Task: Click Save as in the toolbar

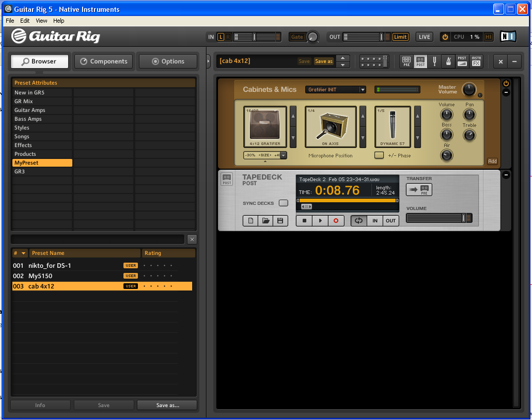Action: [x=324, y=61]
